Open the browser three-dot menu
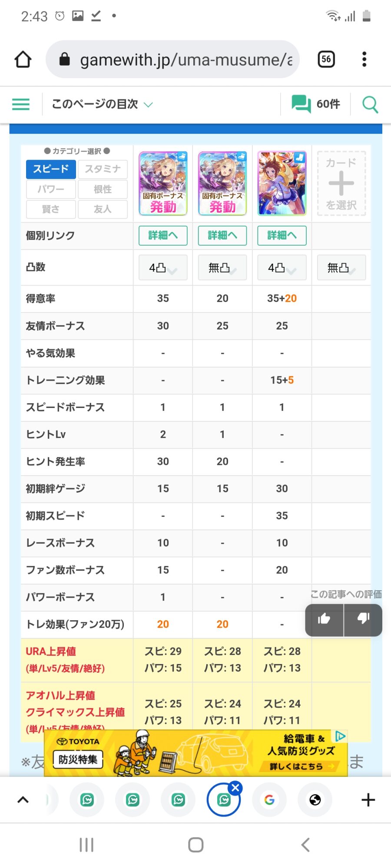The height and width of the screenshot is (868, 391). coord(364,59)
